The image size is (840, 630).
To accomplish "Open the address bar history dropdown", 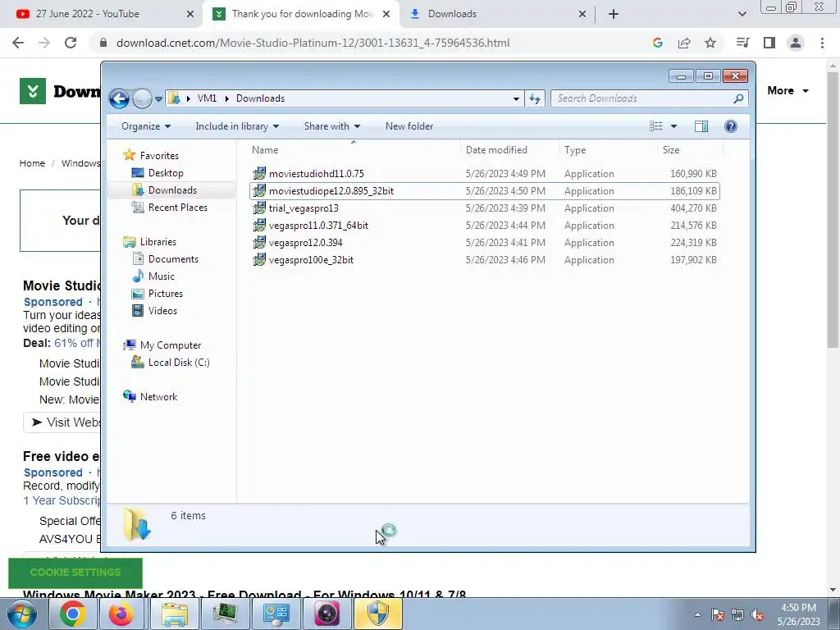I will (516, 98).
